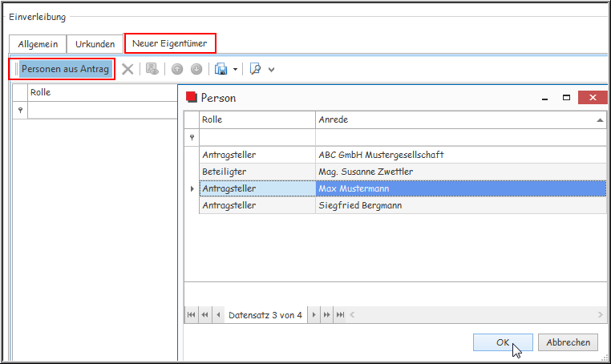The image size is (611, 364).
Task: Click the Personen aus Antrag button
Action: [x=65, y=69]
